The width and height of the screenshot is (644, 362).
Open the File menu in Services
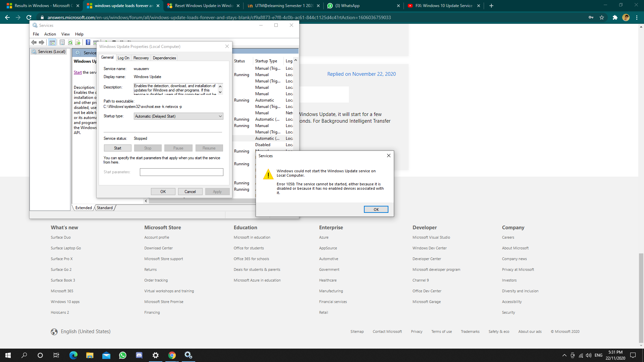(x=36, y=34)
